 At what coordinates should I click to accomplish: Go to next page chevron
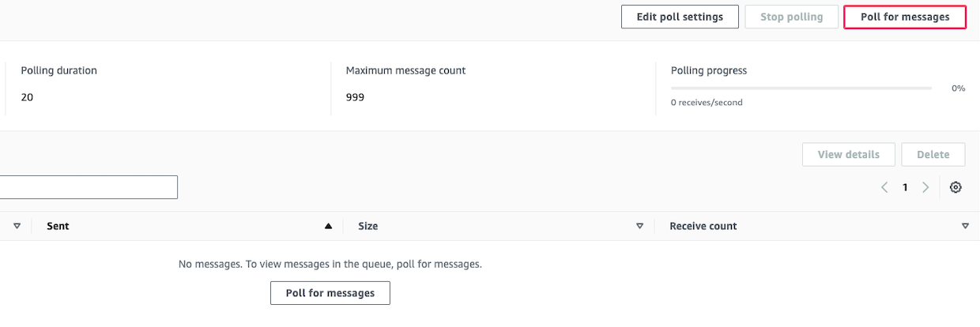click(x=925, y=187)
